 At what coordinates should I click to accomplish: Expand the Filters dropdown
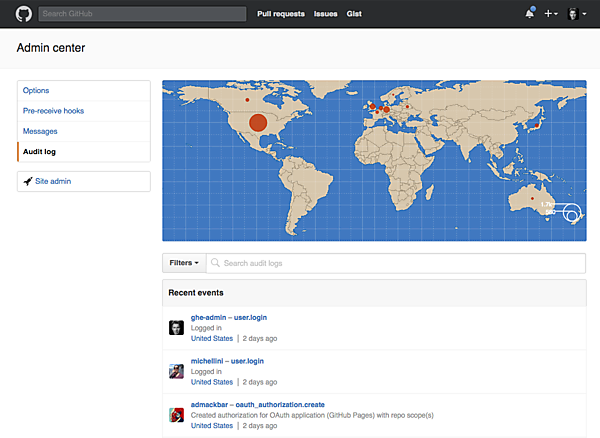tap(183, 263)
